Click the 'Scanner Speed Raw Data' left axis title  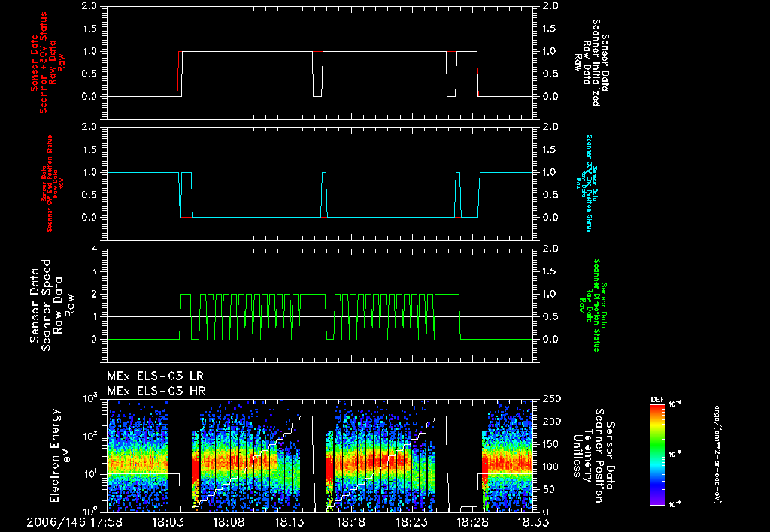pyautogui.click(x=51, y=305)
